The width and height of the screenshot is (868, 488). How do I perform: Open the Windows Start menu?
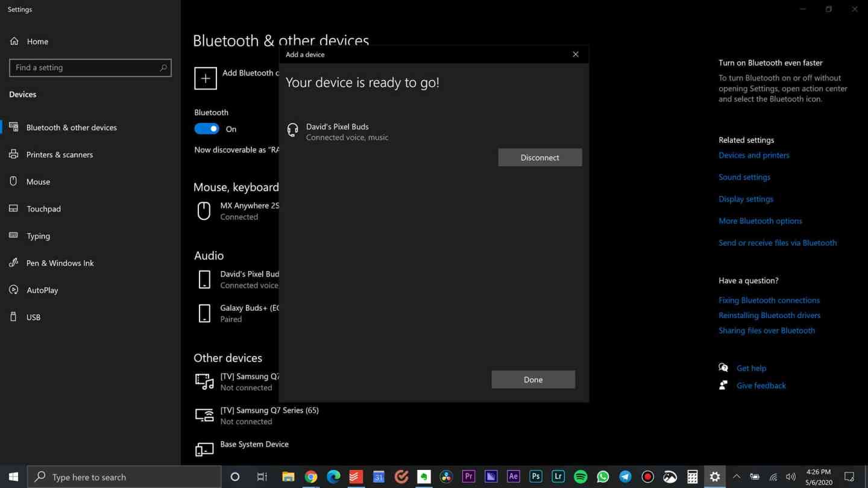click(13, 477)
